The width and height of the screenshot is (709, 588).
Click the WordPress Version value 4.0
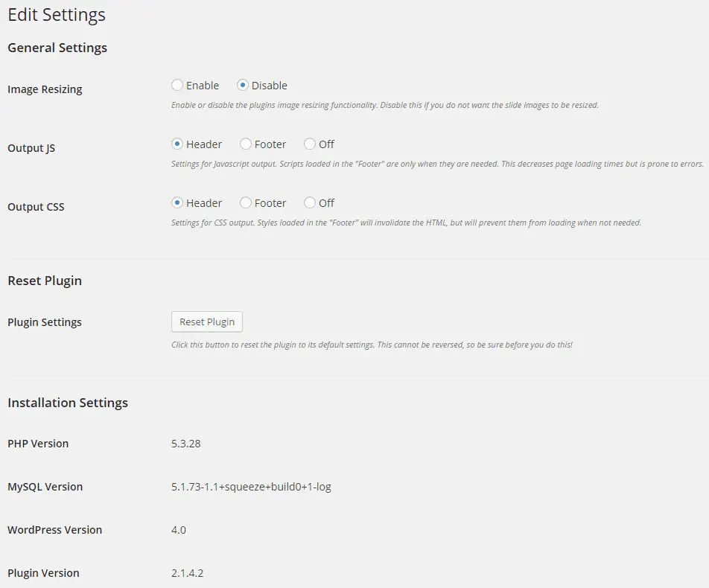click(x=179, y=530)
